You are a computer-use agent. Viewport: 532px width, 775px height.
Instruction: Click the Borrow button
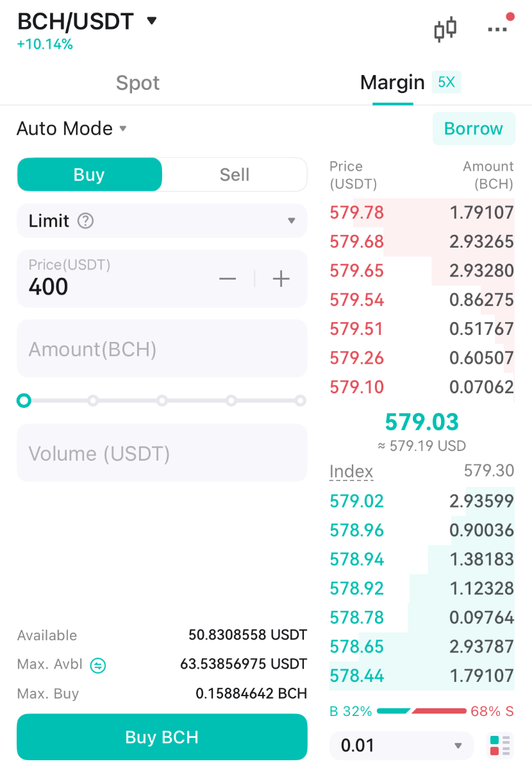474,128
